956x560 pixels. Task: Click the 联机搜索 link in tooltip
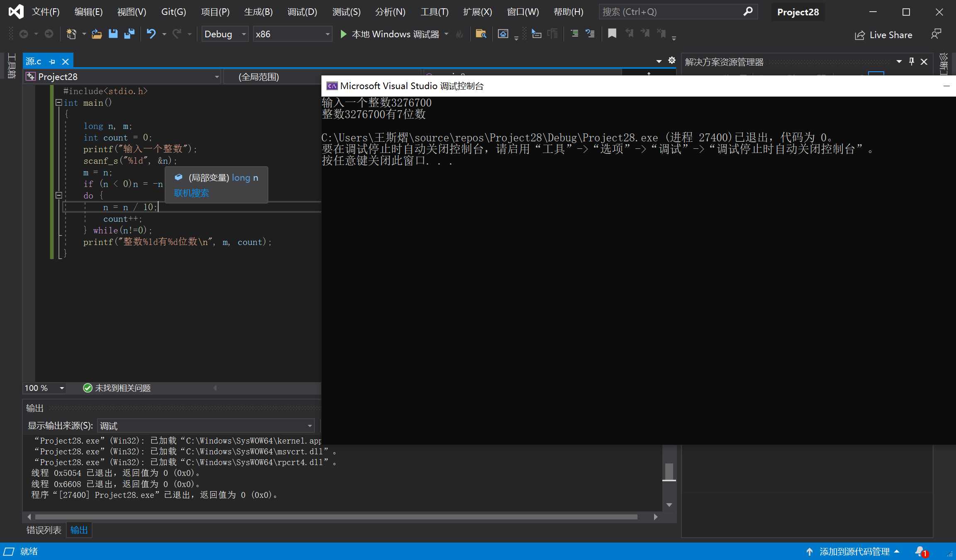191,193
